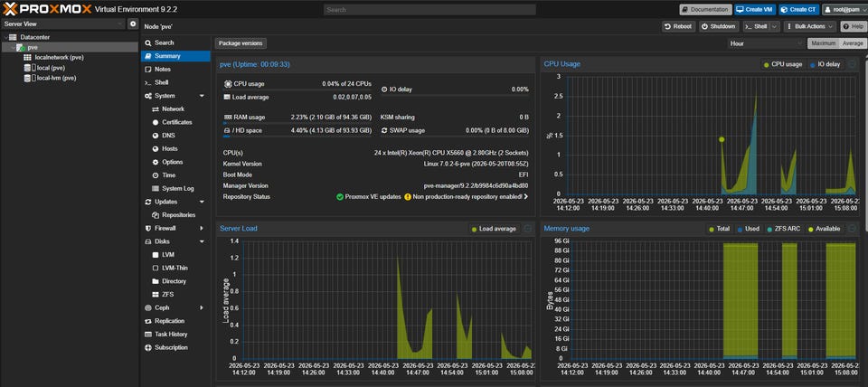Image resolution: width=868 pixels, height=387 pixels.
Task: Click Create VM button
Action: 755,9
